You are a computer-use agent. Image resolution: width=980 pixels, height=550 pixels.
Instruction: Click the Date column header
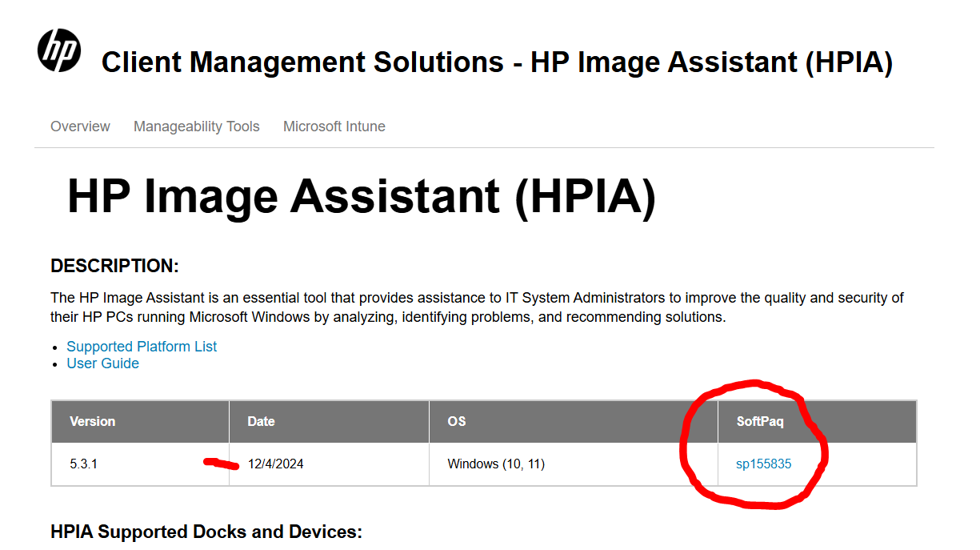click(x=329, y=421)
